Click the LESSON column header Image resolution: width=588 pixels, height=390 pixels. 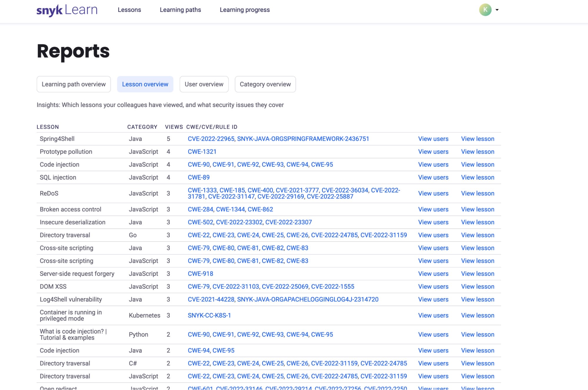click(48, 127)
